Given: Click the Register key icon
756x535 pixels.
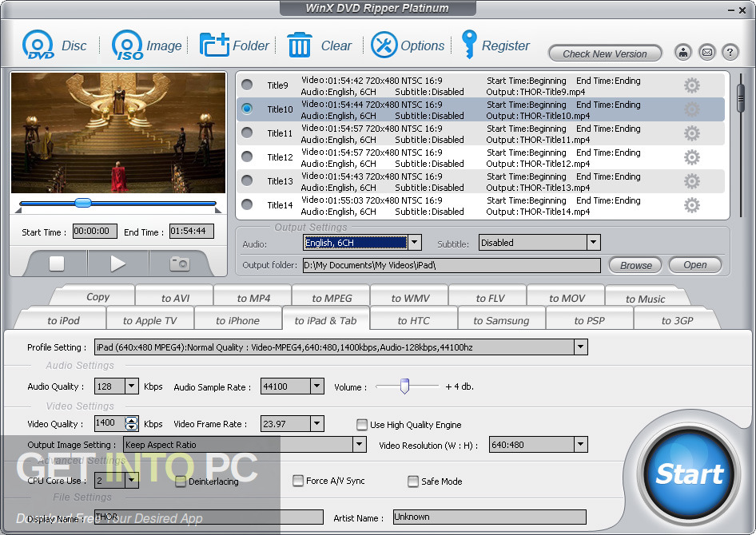Looking at the screenshot, I should (468, 44).
